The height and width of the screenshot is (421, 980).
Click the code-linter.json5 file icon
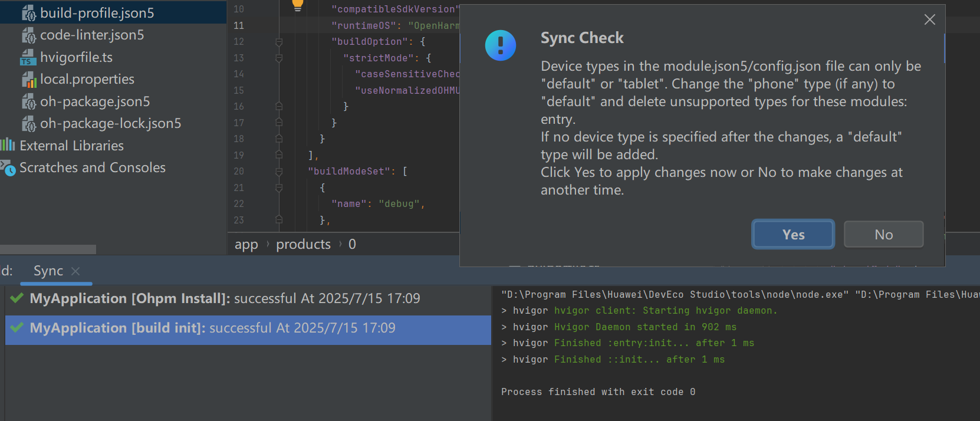[x=29, y=35]
